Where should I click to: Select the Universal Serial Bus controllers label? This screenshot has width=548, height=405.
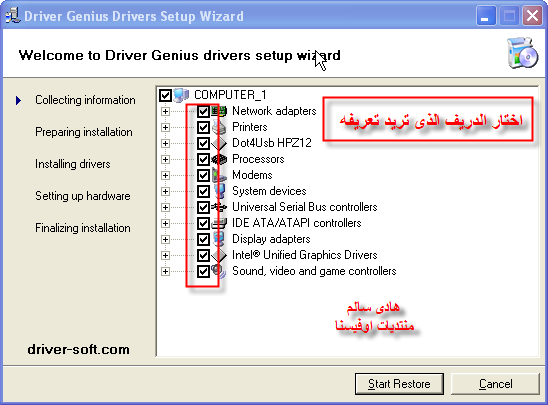(304, 207)
